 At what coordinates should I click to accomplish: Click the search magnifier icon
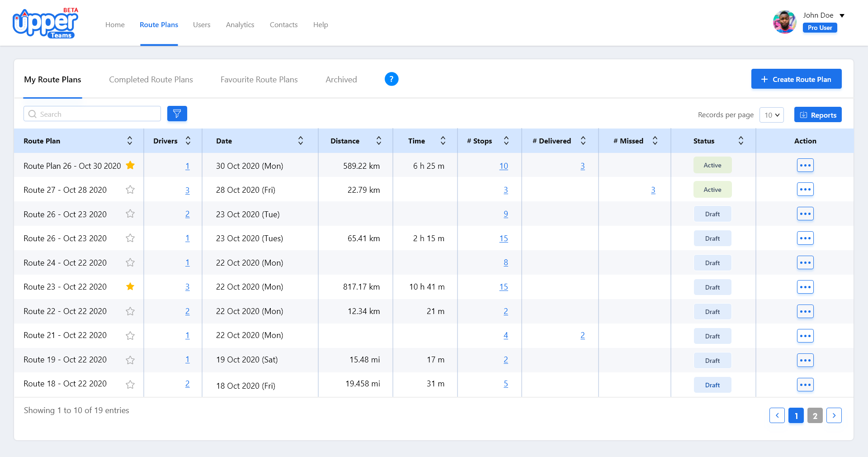pos(33,114)
